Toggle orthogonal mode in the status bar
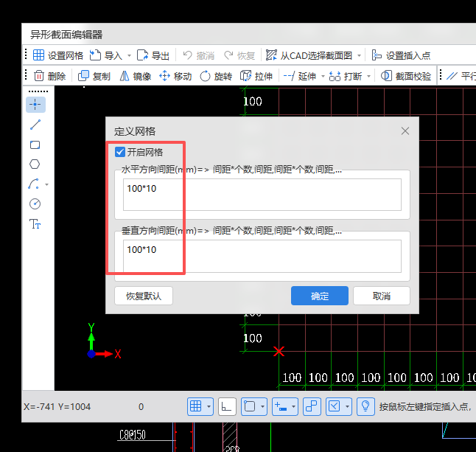476x452 pixels. (x=227, y=406)
